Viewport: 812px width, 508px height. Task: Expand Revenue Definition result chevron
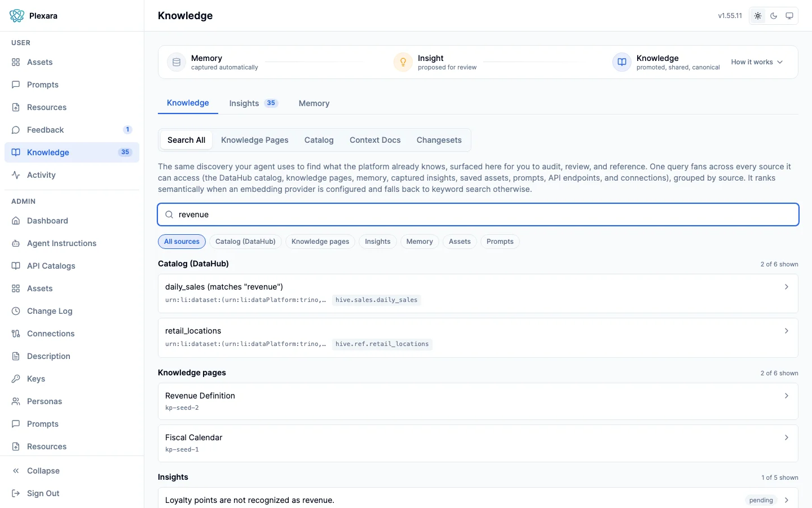[787, 396]
